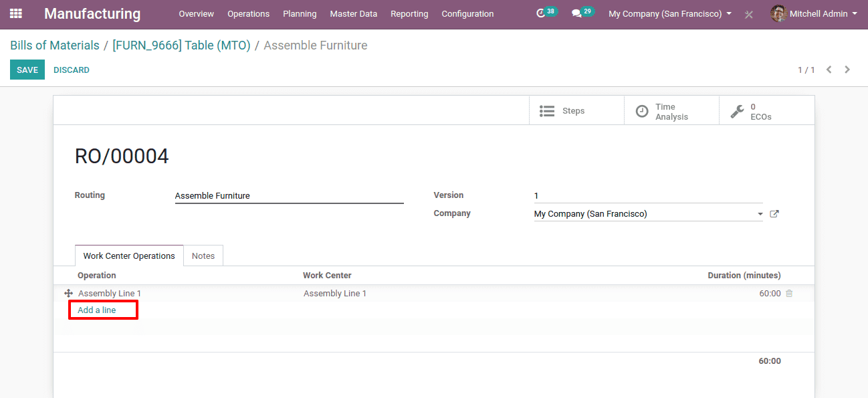Image resolution: width=868 pixels, height=398 pixels.
Task: Select the Work Center Operations tab
Action: tap(129, 256)
